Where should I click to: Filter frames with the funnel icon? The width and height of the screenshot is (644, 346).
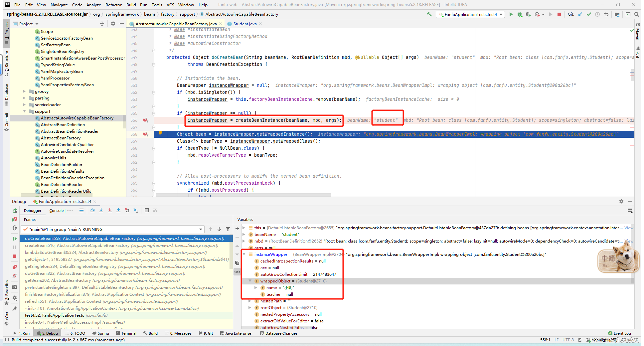tap(228, 229)
